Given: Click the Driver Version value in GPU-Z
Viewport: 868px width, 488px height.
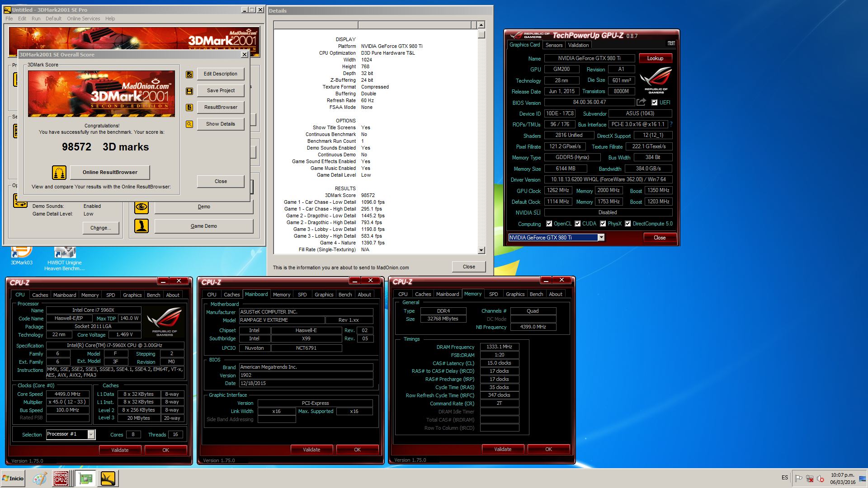Looking at the screenshot, I should point(608,180).
